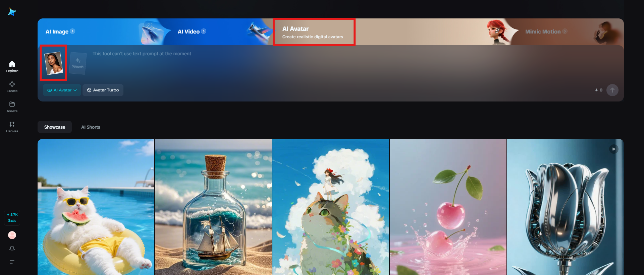644x275 pixels.
Task: Click the AI Video arrow icon
Action: (204, 31)
